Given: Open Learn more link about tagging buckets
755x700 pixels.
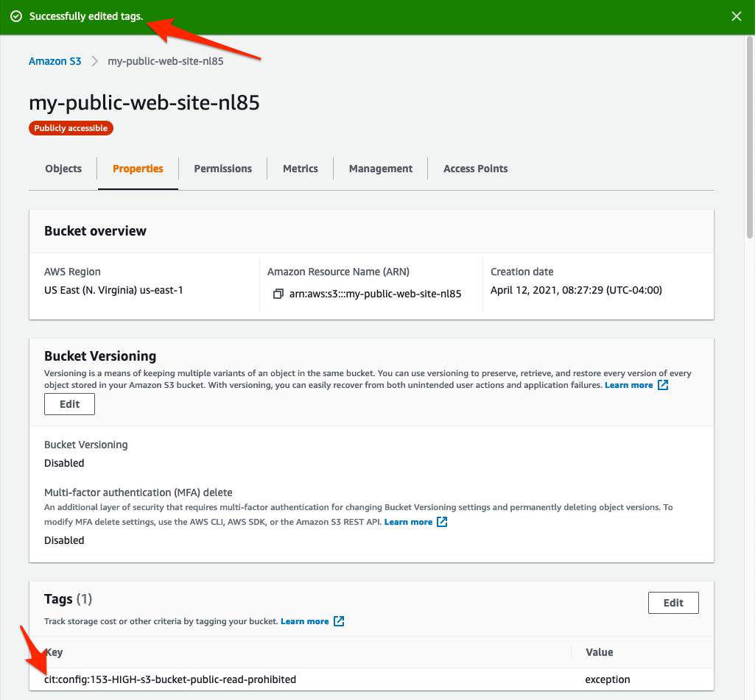Looking at the screenshot, I should click(x=305, y=621).
